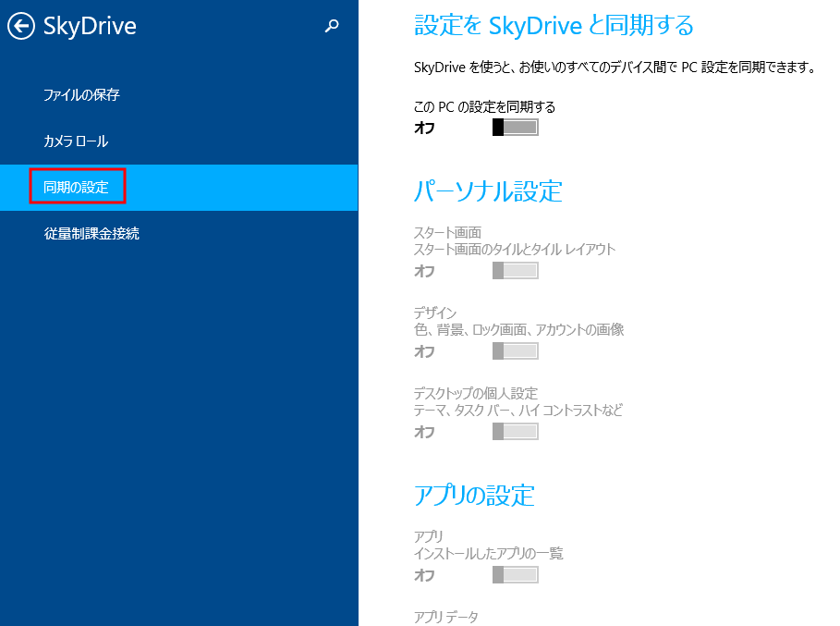This screenshot has width=840, height=626.
Task: Open search with the magnifier icon
Action: pos(333,27)
